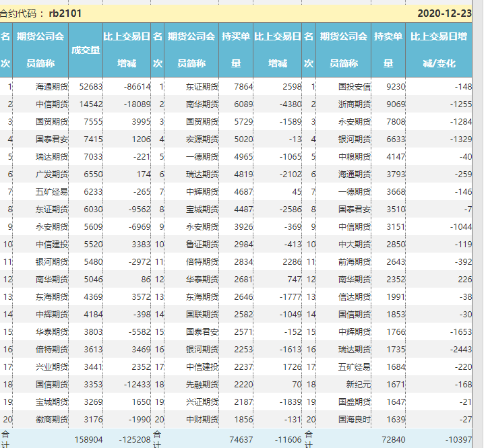Select the date 2020-12-23

pyautogui.click(x=444, y=13)
